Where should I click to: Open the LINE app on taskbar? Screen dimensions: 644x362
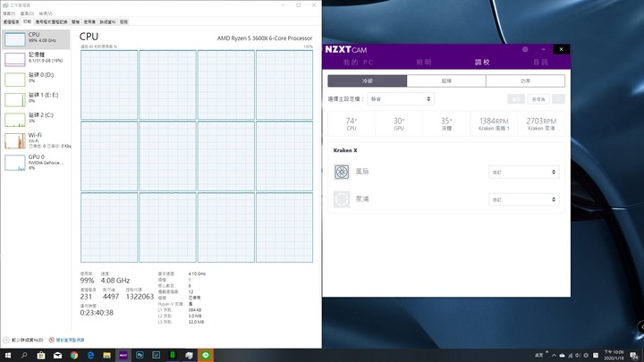206,356
